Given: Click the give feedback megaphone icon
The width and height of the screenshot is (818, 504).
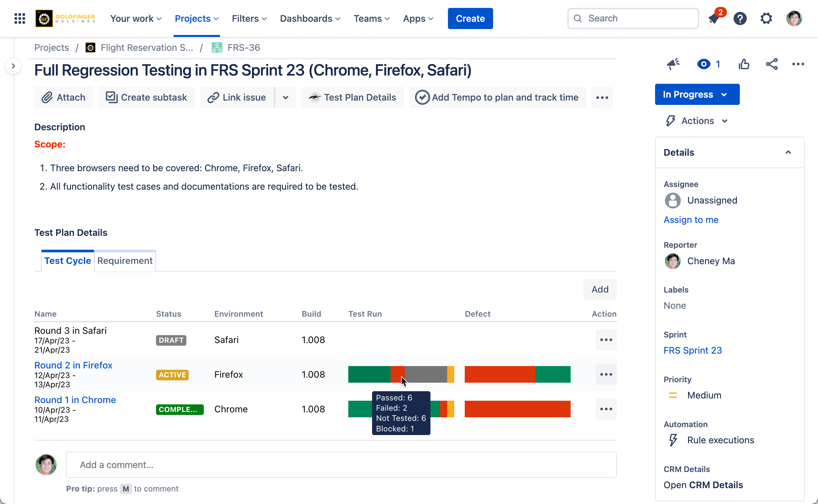Looking at the screenshot, I should [x=673, y=64].
